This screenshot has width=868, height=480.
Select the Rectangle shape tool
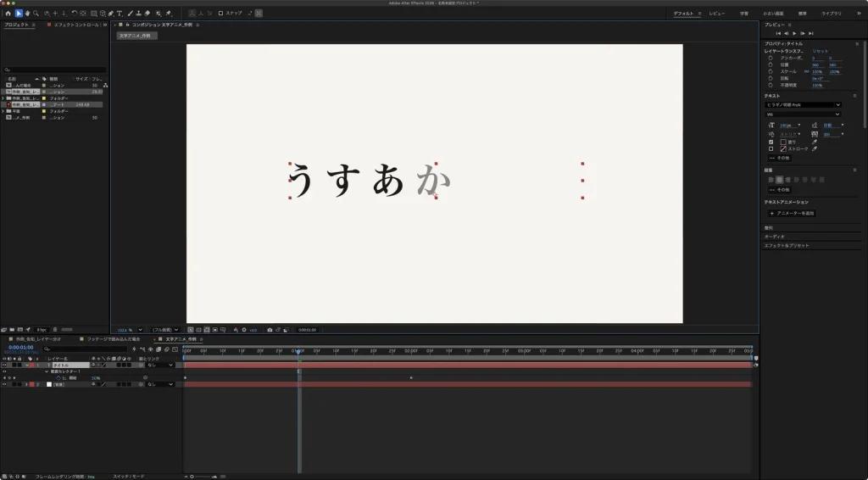tap(93, 14)
